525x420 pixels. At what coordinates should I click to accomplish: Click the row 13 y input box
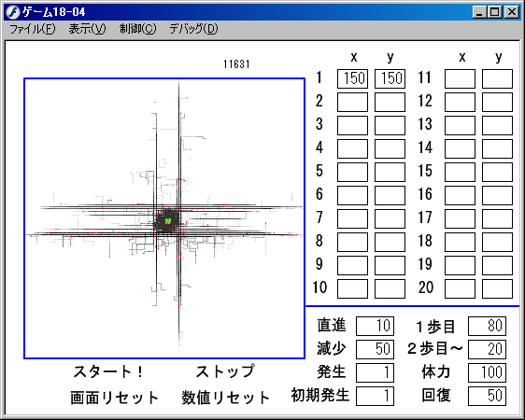point(497,125)
